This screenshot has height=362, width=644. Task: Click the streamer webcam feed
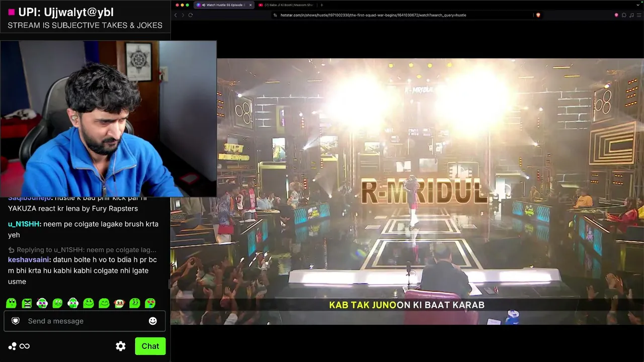coord(108,119)
